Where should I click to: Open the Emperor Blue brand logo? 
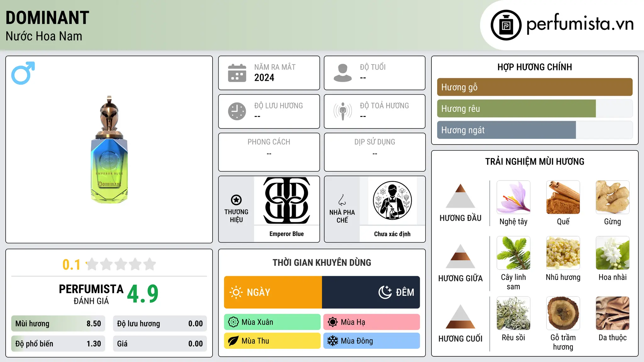click(287, 200)
